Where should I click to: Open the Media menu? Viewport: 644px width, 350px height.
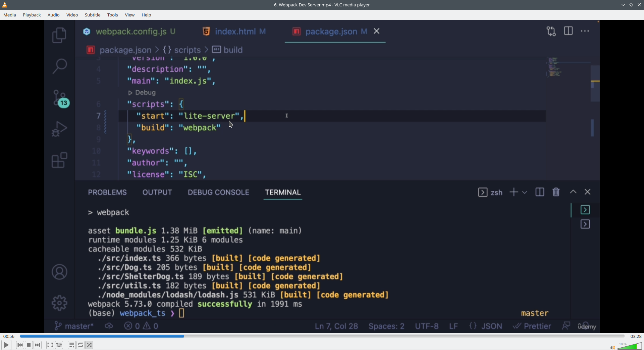tap(10, 15)
